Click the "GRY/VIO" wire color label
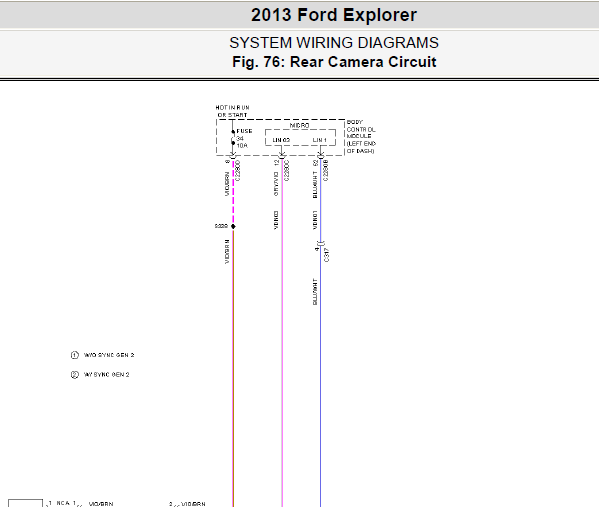 pyautogui.click(x=276, y=184)
